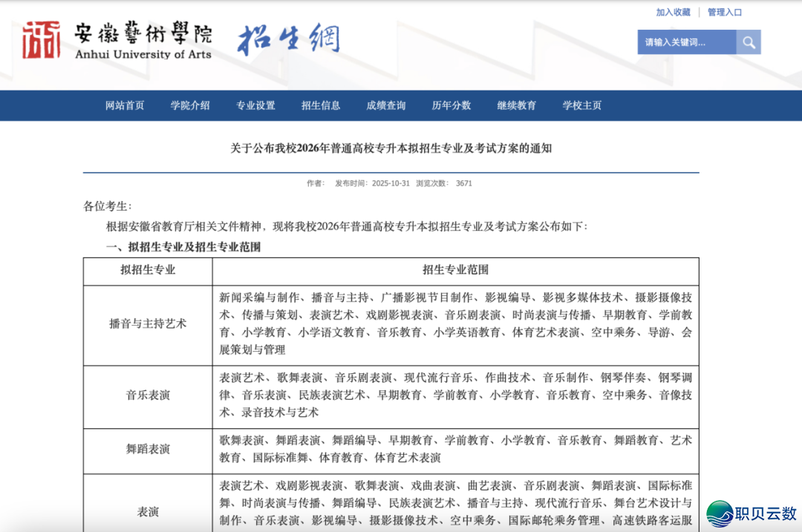Open the 继续教育 menu entry
The width and height of the screenshot is (802, 532).
[x=517, y=105]
